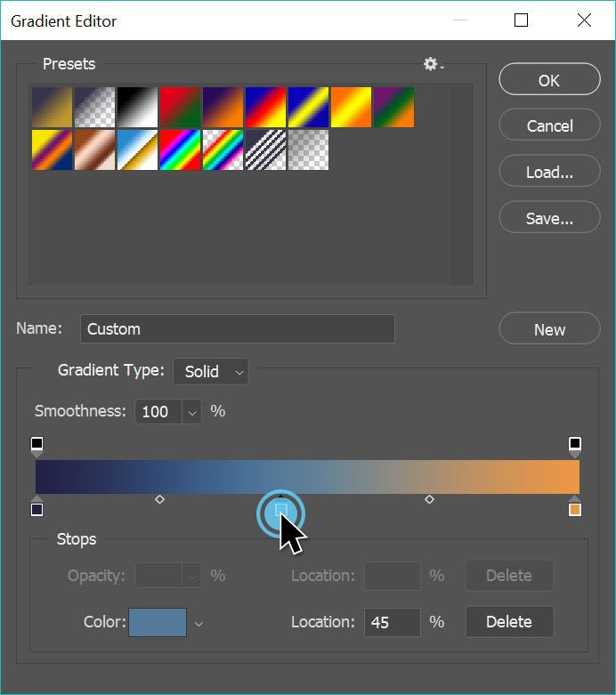This screenshot has width=616, height=695.
Task: Open the Presets gear menu
Action: (433, 64)
